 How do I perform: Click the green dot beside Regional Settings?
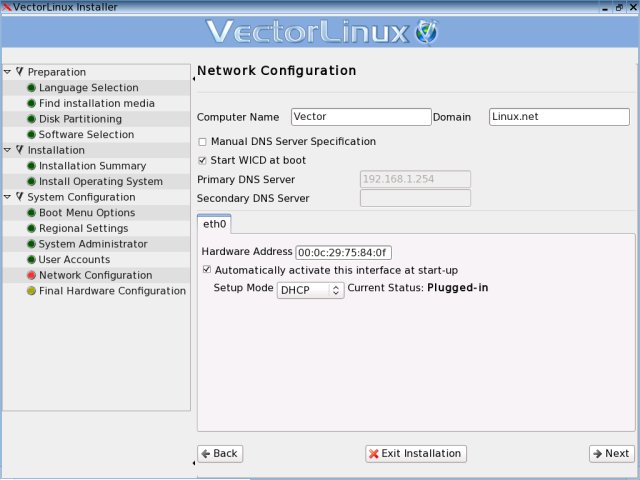pyautogui.click(x=31, y=228)
